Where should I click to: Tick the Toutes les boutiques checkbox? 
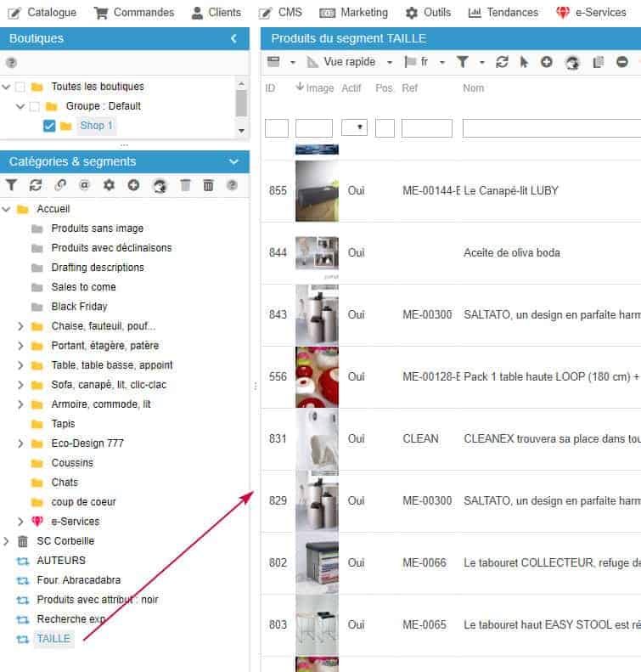coord(20,87)
